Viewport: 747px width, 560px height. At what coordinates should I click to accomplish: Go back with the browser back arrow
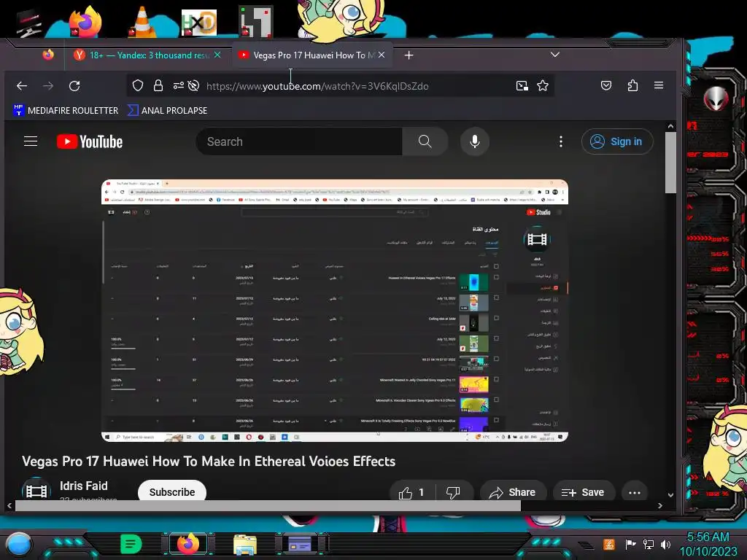tap(22, 86)
